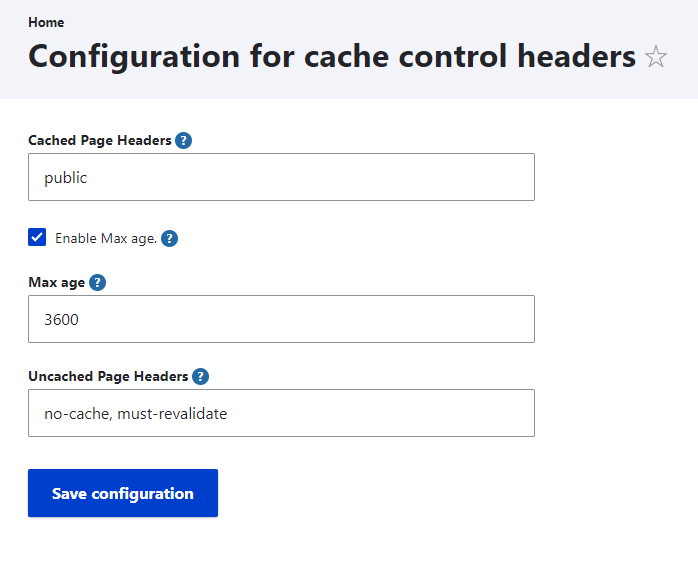Click the 'Uncached Page Headers' field label
This screenshot has width=698, height=573.
pos(108,377)
